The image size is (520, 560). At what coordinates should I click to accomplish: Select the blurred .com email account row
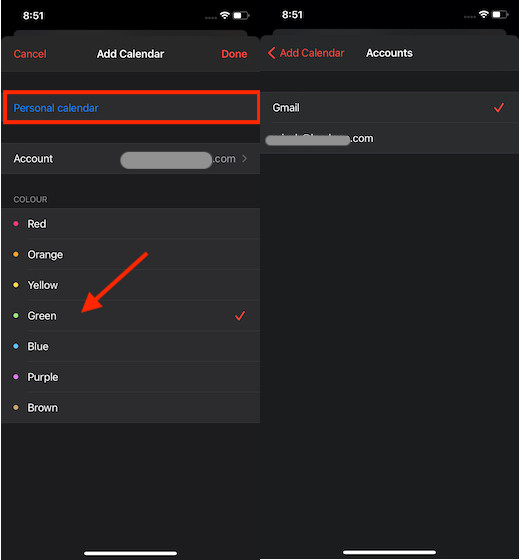pyautogui.click(x=389, y=139)
